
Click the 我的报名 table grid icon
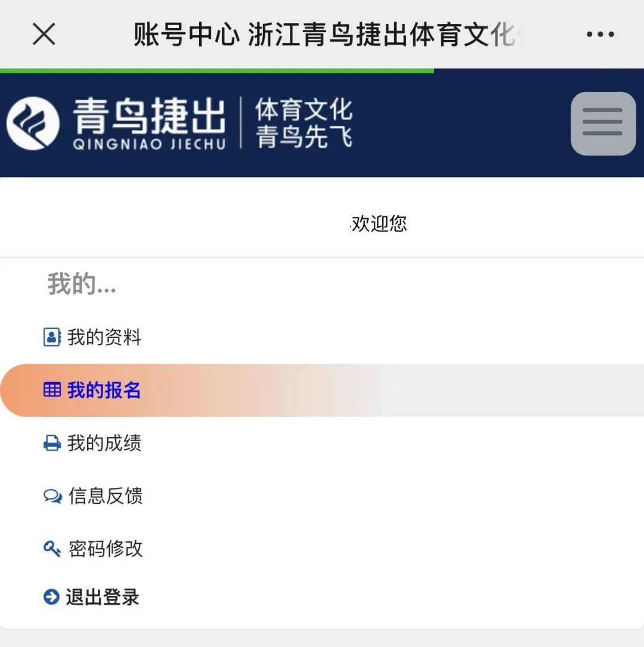tap(52, 390)
